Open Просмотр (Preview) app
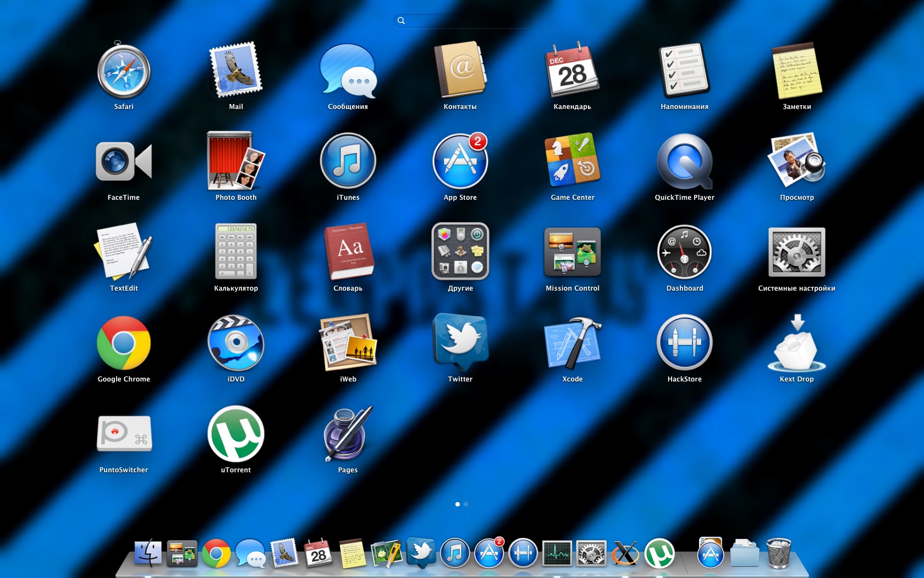Image resolution: width=924 pixels, height=578 pixels. click(x=797, y=160)
